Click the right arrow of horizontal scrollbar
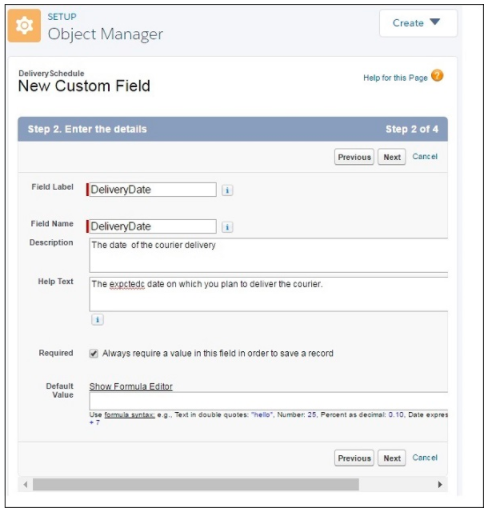Image resolution: width=488 pixels, height=509 pixels. pos(440,484)
